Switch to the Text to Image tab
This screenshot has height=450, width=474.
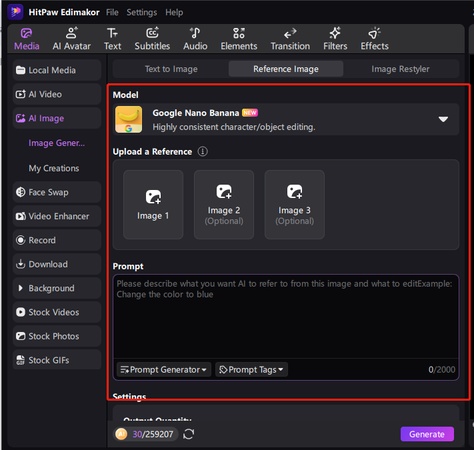tap(171, 69)
